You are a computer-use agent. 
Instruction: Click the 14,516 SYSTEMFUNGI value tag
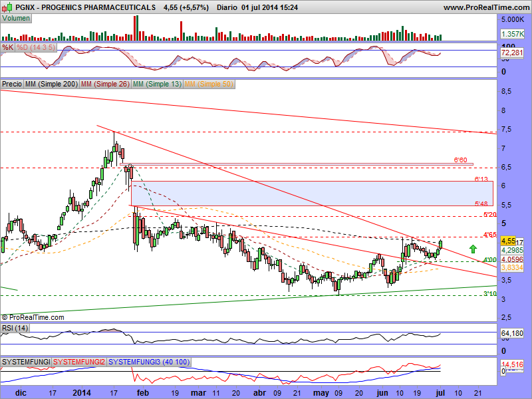[513, 364]
